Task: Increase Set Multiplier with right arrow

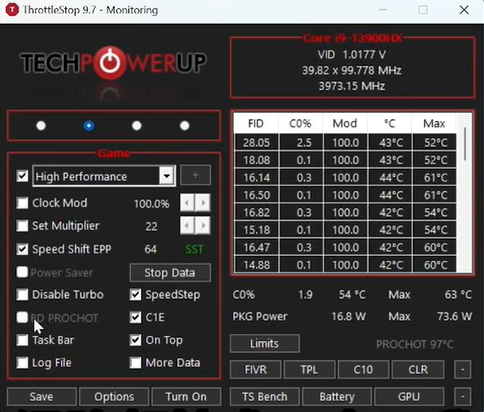Action: [x=203, y=226]
